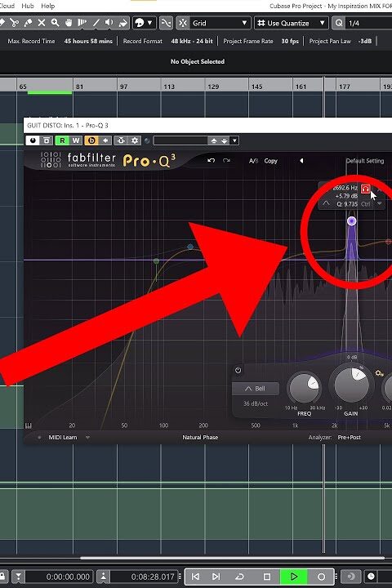Toggle the band enable power button
Viewport: 392px width, 588px height.
pos(238,370)
